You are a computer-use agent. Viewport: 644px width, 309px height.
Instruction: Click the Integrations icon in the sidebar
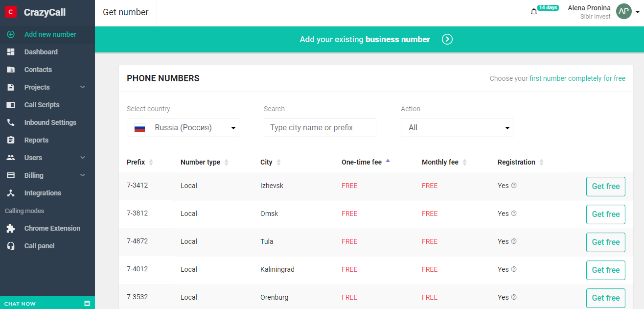click(x=11, y=193)
